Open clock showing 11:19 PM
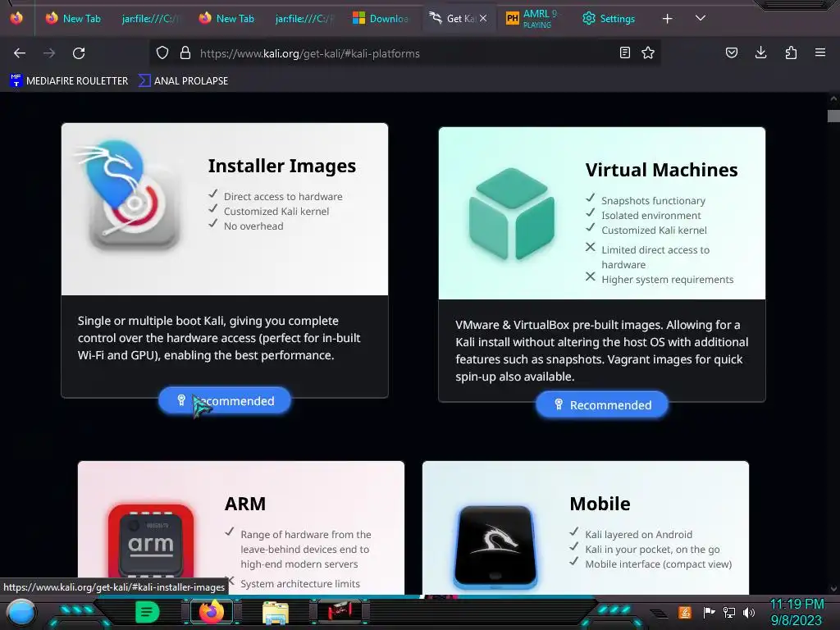The image size is (840, 630). 797,612
